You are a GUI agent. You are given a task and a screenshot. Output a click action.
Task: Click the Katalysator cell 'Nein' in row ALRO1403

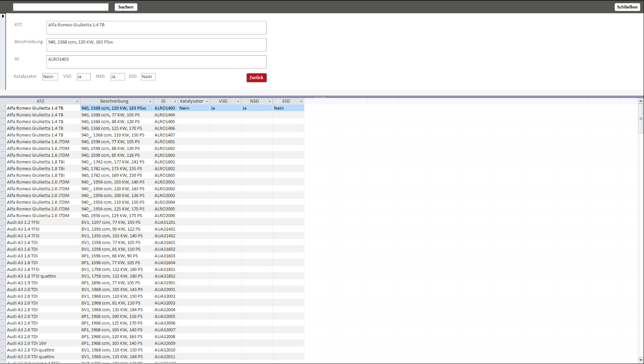194,108
